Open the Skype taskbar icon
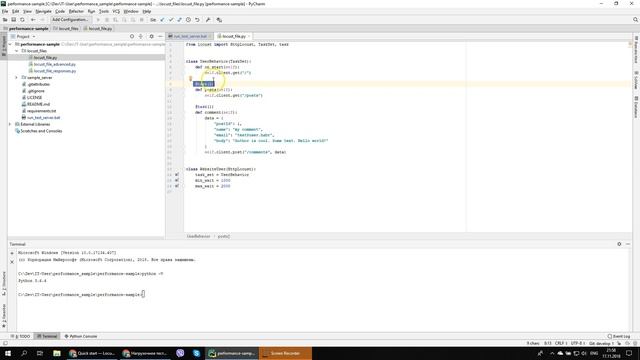640x360 pixels. pyautogui.click(x=197, y=353)
